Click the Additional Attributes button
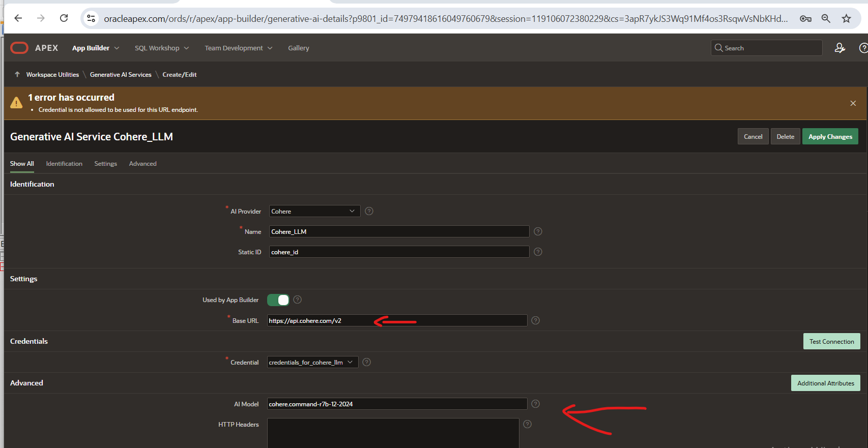 pyautogui.click(x=825, y=383)
